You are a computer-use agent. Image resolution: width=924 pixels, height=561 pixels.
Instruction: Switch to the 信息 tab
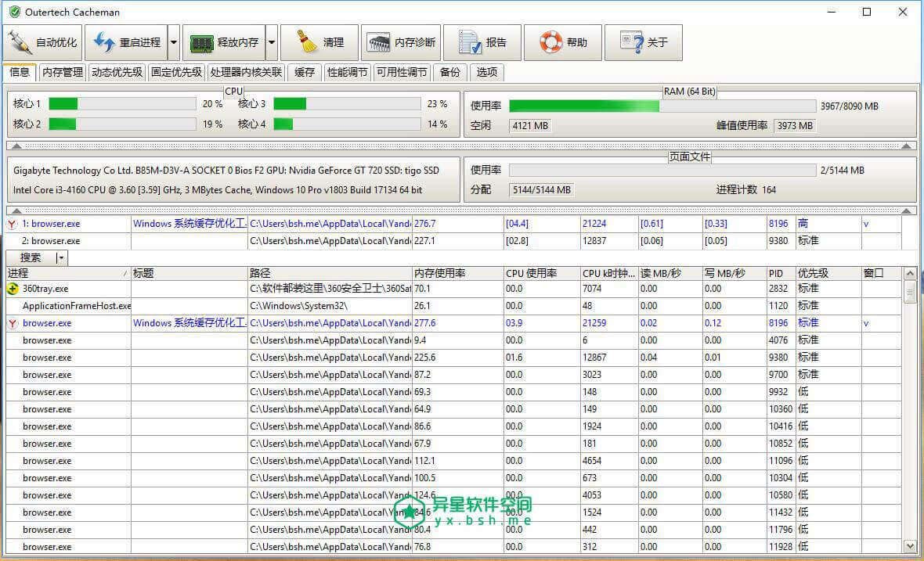(20, 72)
